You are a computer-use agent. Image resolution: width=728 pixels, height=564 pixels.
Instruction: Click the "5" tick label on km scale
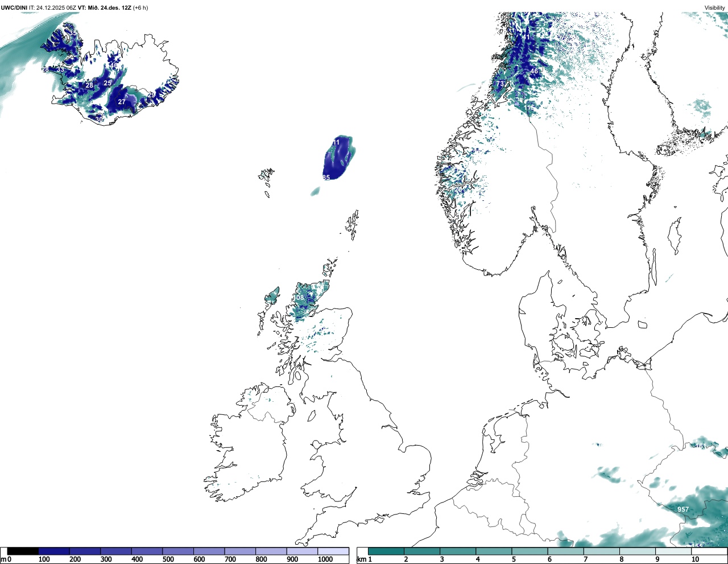click(513, 559)
